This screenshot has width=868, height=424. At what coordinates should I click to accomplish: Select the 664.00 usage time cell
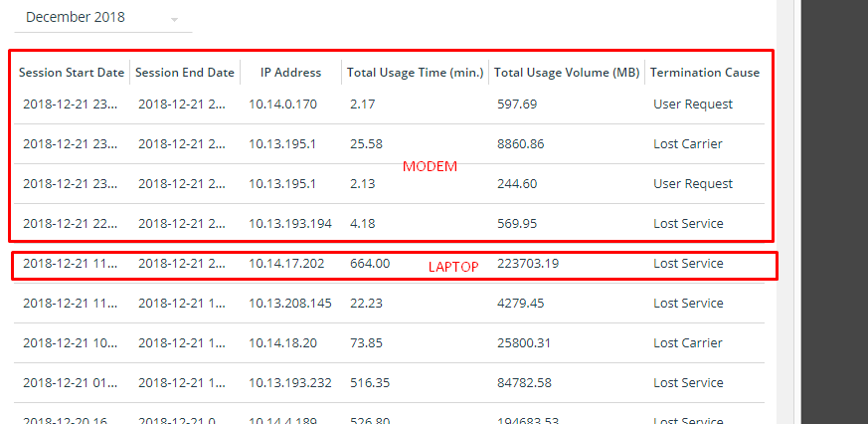(x=370, y=264)
